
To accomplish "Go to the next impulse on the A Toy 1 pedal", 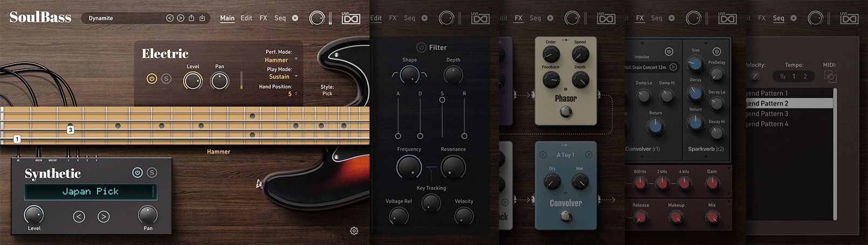I will tap(589, 155).
